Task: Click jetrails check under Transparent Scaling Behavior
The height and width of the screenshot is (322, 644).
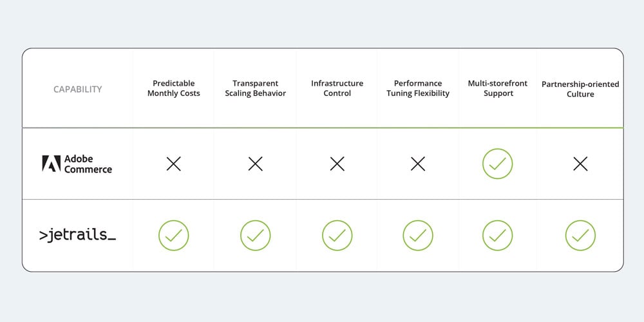Action: pyautogui.click(x=256, y=236)
